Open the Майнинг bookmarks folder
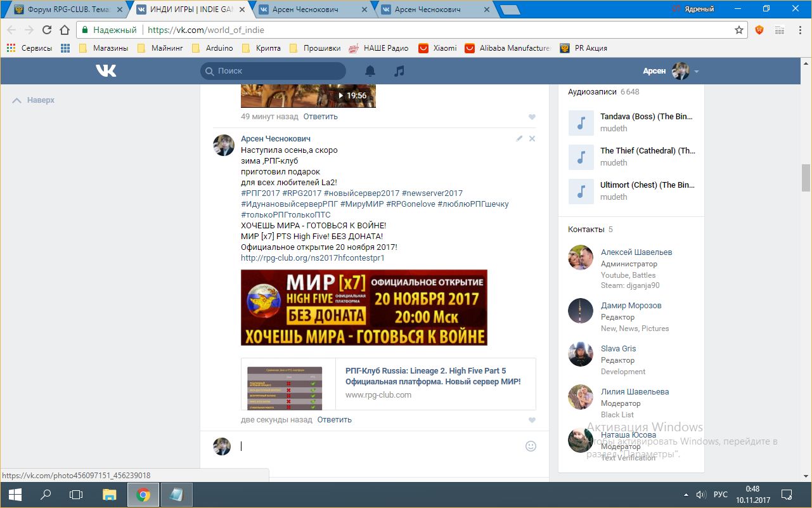Image resolution: width=812 pixels, height=508 pixels. 160,48
